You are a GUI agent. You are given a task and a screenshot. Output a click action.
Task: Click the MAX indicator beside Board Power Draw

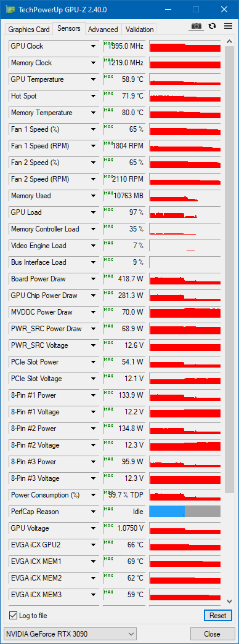click(x=108, y=276)
